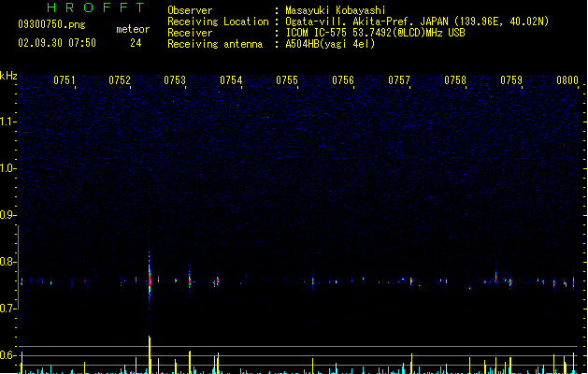
Task: Click the 0752 time marker
Action: pyautogui.click(x=120, y=80)
